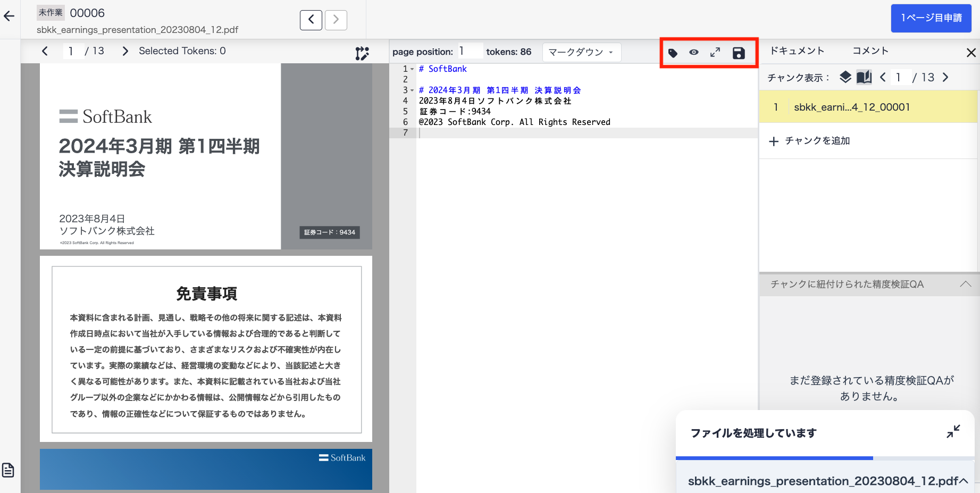The image size is (980, 493).
Task: Go to previous chunk page
Action: [x=883, y=77]
